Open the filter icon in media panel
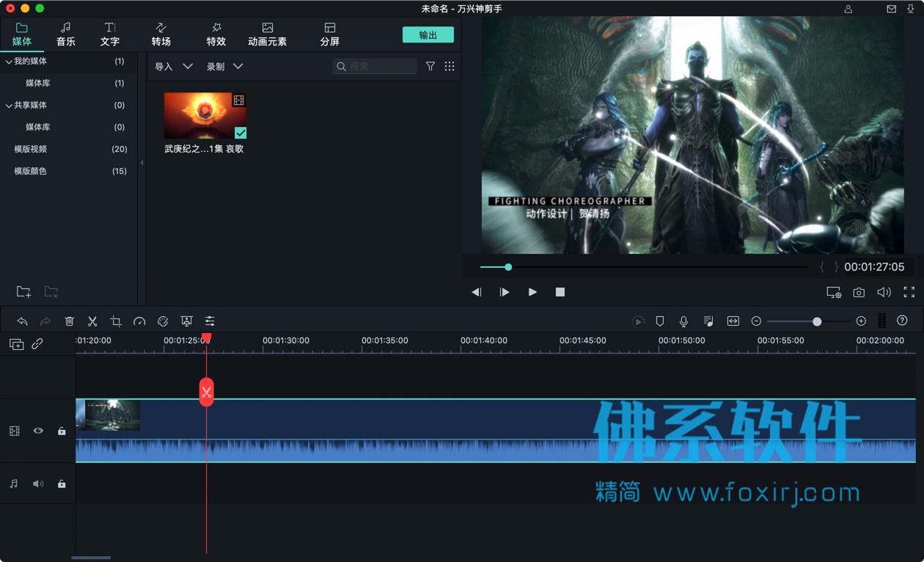This screenshot has width=924, height=562. point(430,66)
